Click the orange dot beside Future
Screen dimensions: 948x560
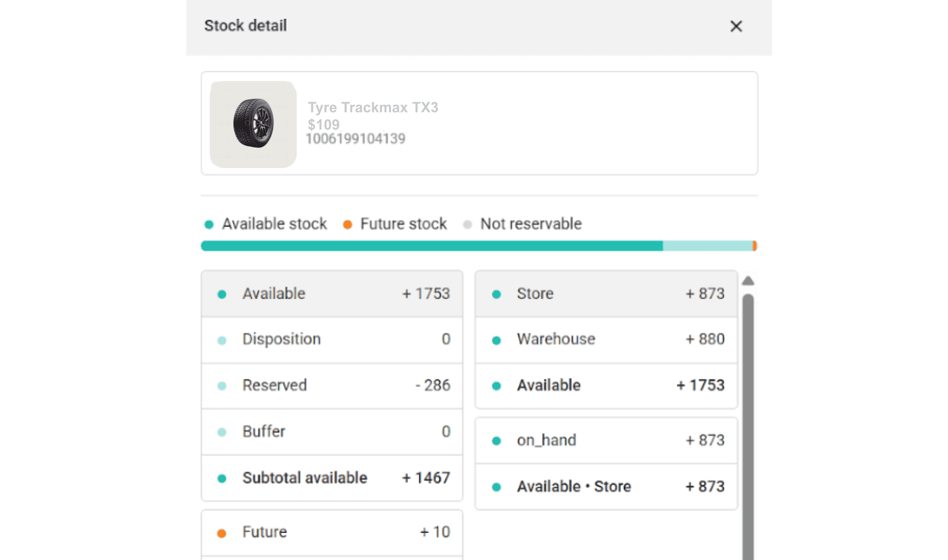click(222, 533)
